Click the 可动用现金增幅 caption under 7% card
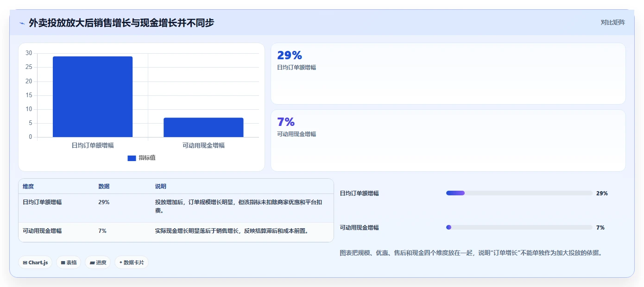The width and height of the screenshot is (644, 287). pyautogui.click(x=297, y=134)
